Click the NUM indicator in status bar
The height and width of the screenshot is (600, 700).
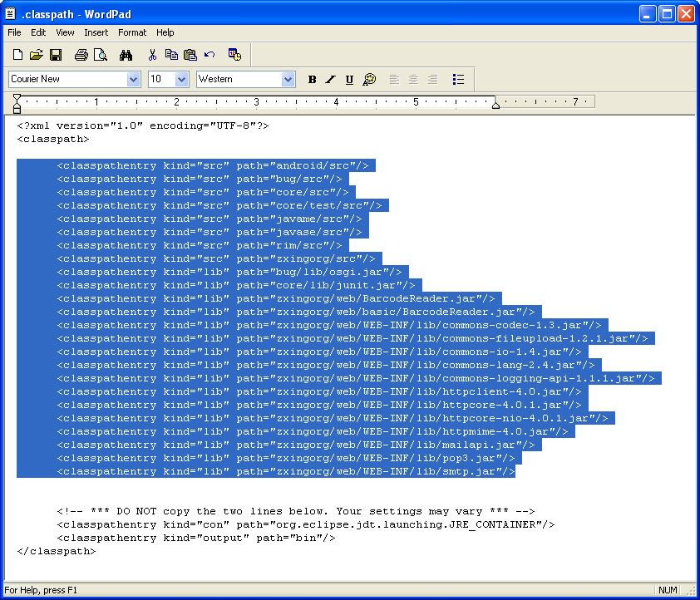(668, 590)
